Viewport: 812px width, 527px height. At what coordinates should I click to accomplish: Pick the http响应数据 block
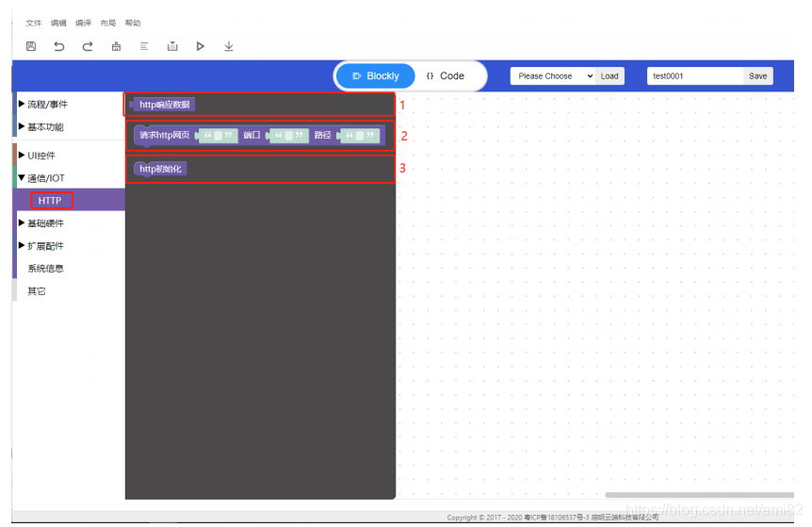162,104
